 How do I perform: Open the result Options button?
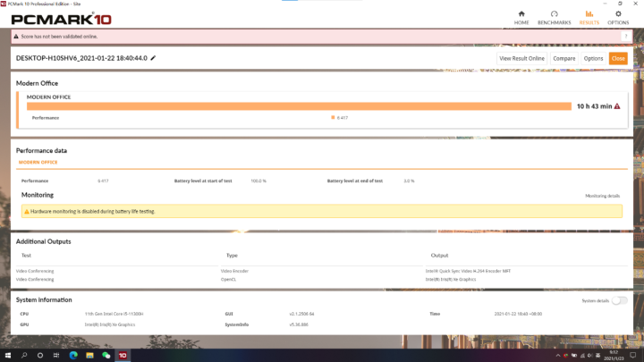[x=593, y=58]
